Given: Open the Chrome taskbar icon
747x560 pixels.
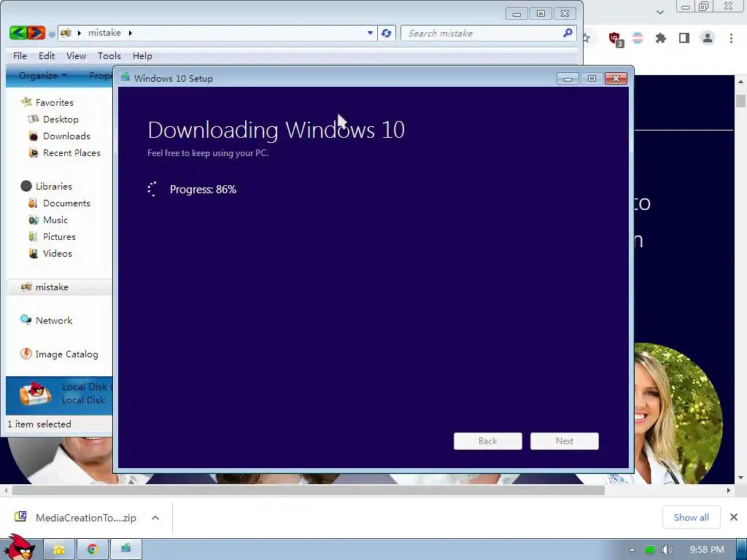Looking at the screenshot, I should click(x=93, y=550).
